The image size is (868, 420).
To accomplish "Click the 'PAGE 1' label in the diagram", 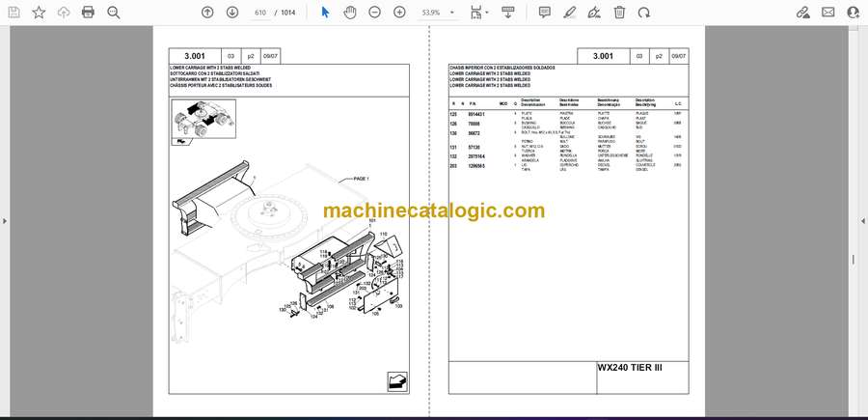I will click(361, 179).
